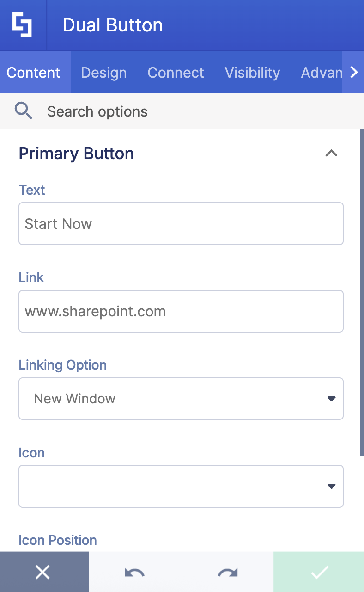Click the search magnifier icon
This screenshot has width=364, height=592.
pyautogui.click(x=23, y=111)
